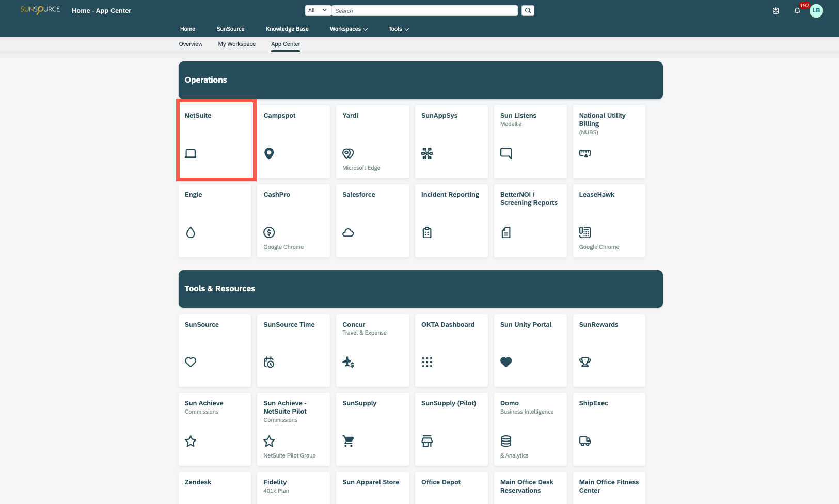Click the ShipExec delivery truck icon

tap(585, 441)
